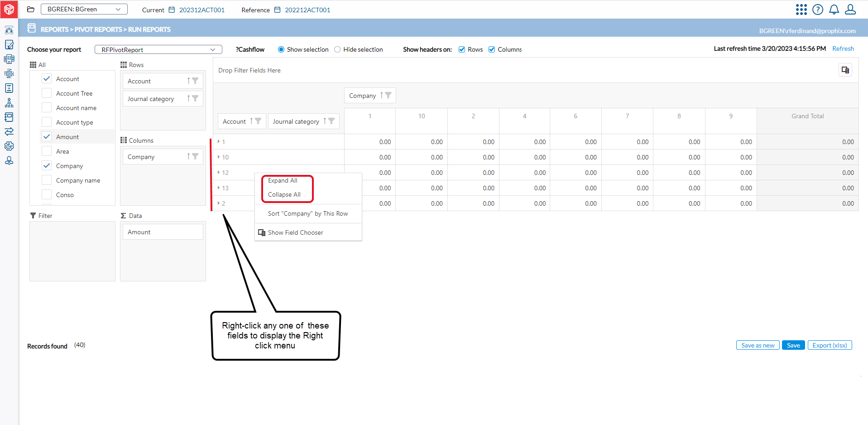This screenshot has width=868, height=425.
Task: Expand account row 13
Action: tap(219, 188)
